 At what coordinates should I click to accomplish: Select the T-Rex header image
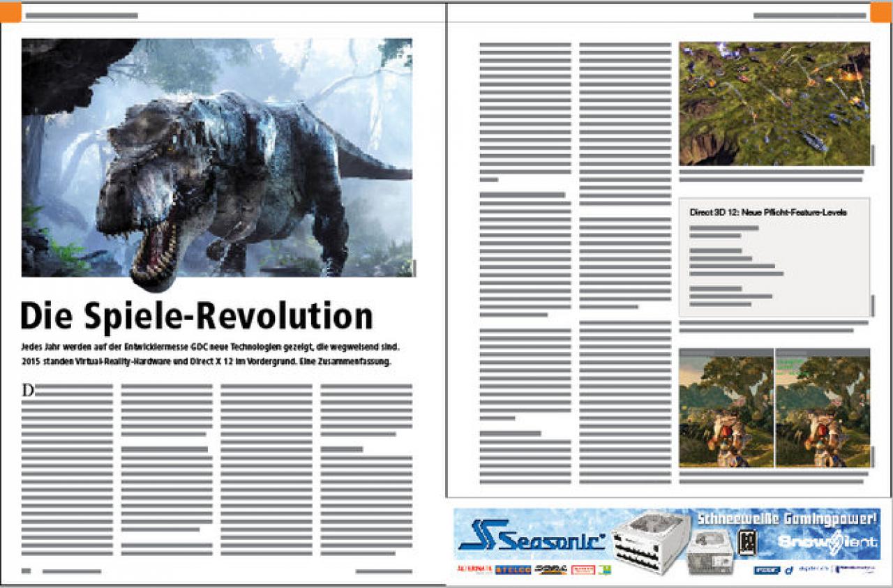(x=217, y=158)
